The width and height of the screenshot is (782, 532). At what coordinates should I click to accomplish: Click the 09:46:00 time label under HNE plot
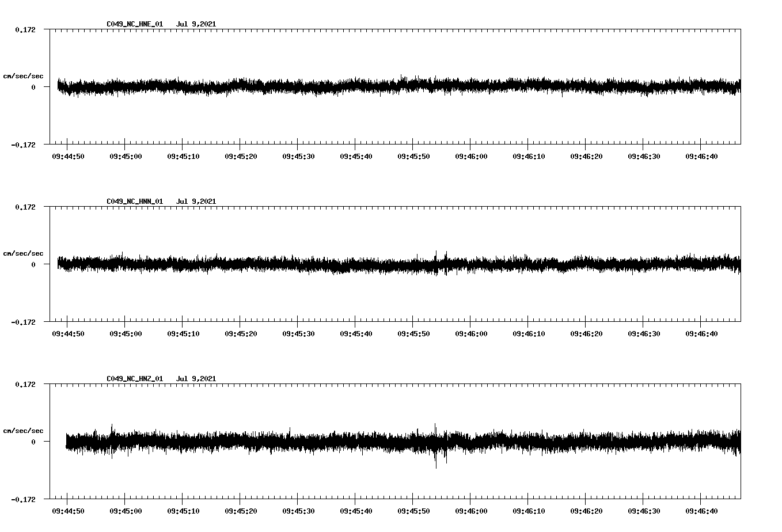pos(471,157)
